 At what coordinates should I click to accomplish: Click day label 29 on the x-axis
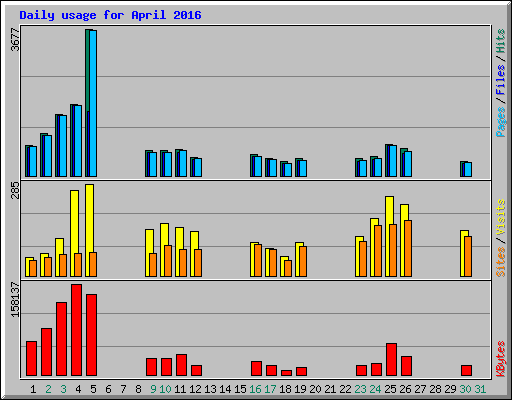tap(450, 389)
